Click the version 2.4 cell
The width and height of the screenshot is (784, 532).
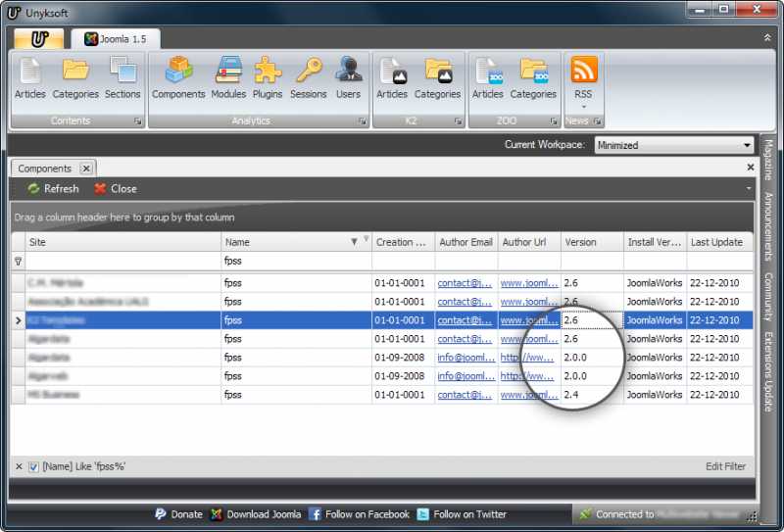click(x=592, y=395)
